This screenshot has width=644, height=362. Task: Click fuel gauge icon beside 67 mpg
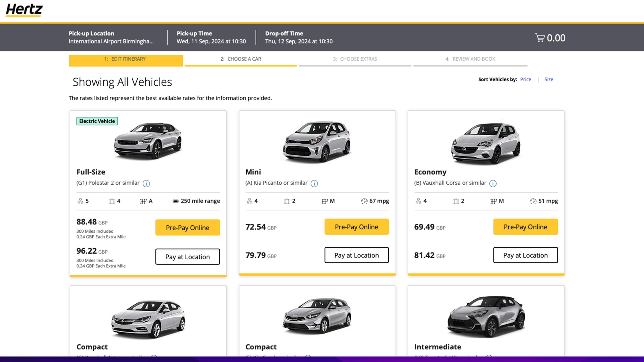[364, 201]
